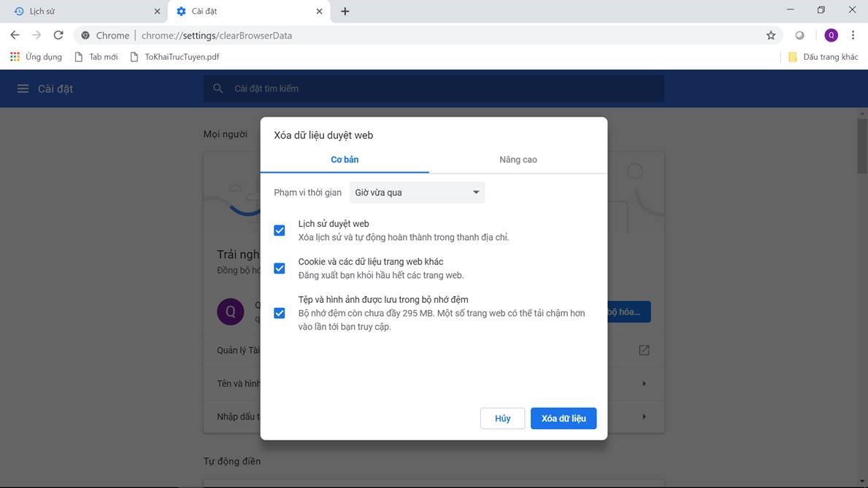Click the address bar showing chrome://settings

point(438,35)
